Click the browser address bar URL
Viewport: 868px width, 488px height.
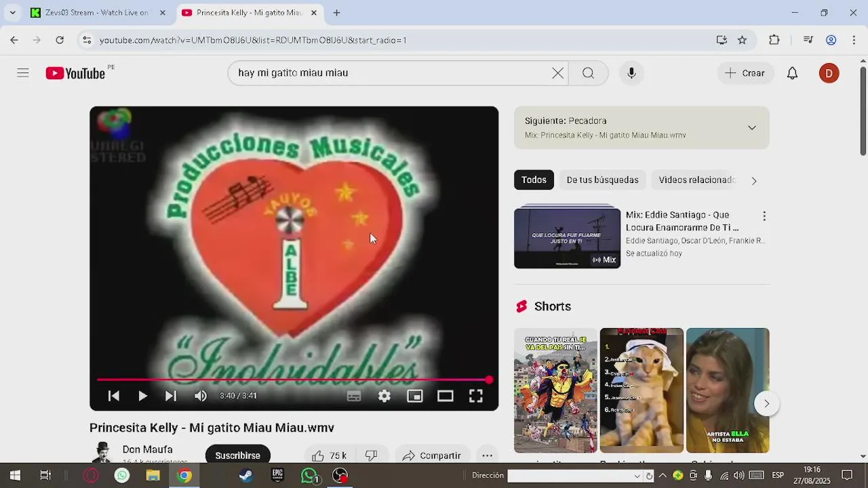pyautogui.click(x=253, y=40)
